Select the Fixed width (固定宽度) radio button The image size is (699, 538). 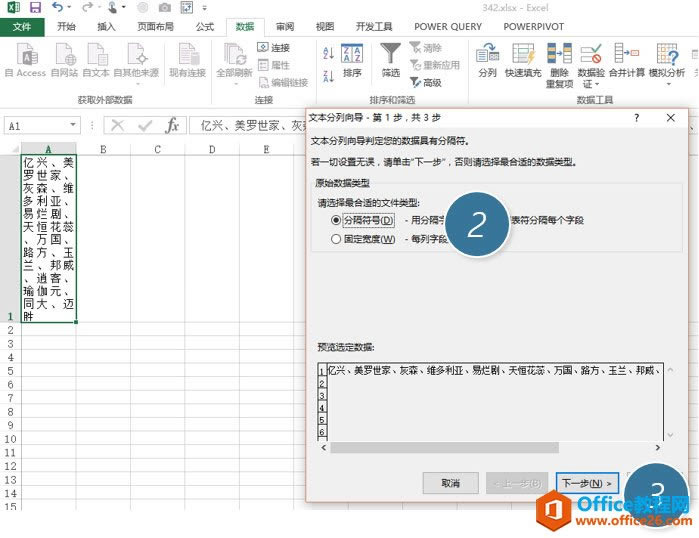coord(336,240)
